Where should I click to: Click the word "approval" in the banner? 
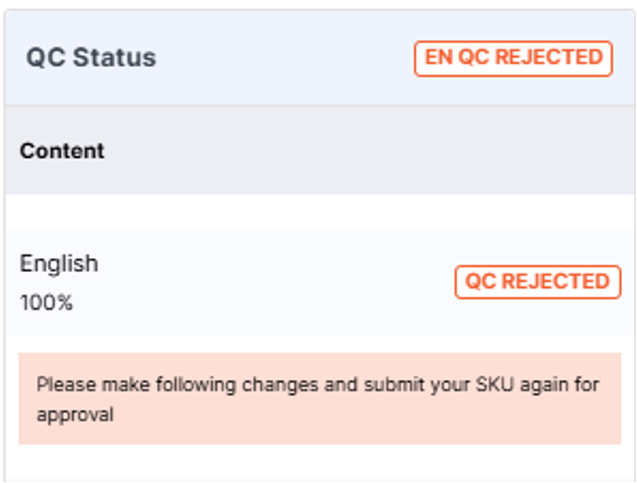coord(75,415)
